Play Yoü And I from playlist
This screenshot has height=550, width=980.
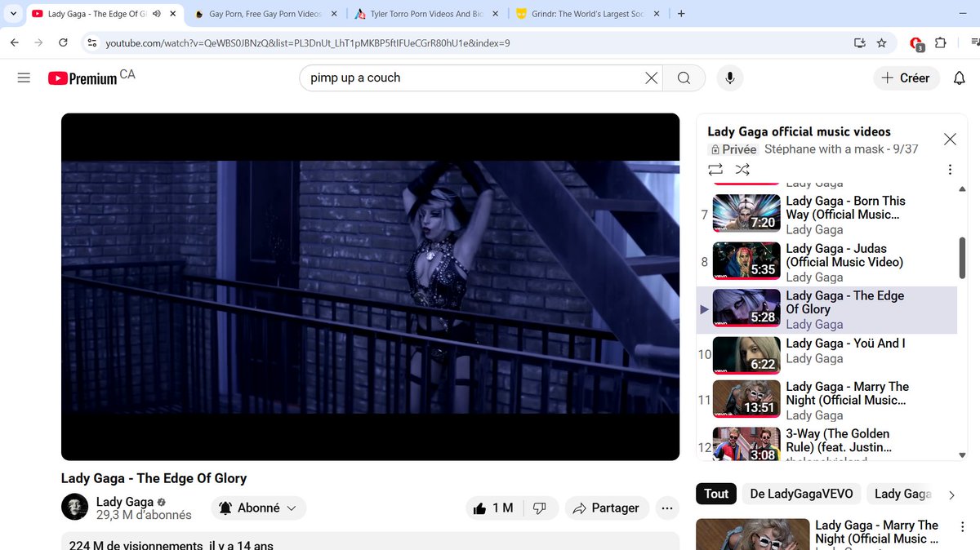pyautogui.click(x=826, y=355)
